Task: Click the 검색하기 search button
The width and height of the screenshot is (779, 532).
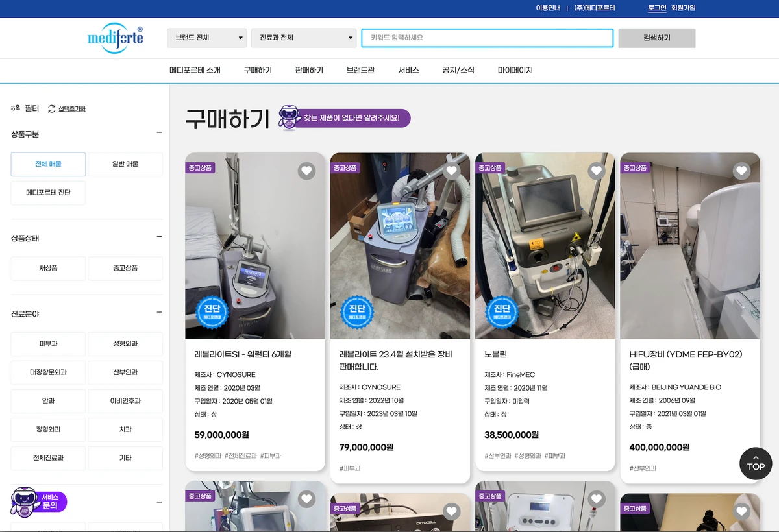Action: 656,38
